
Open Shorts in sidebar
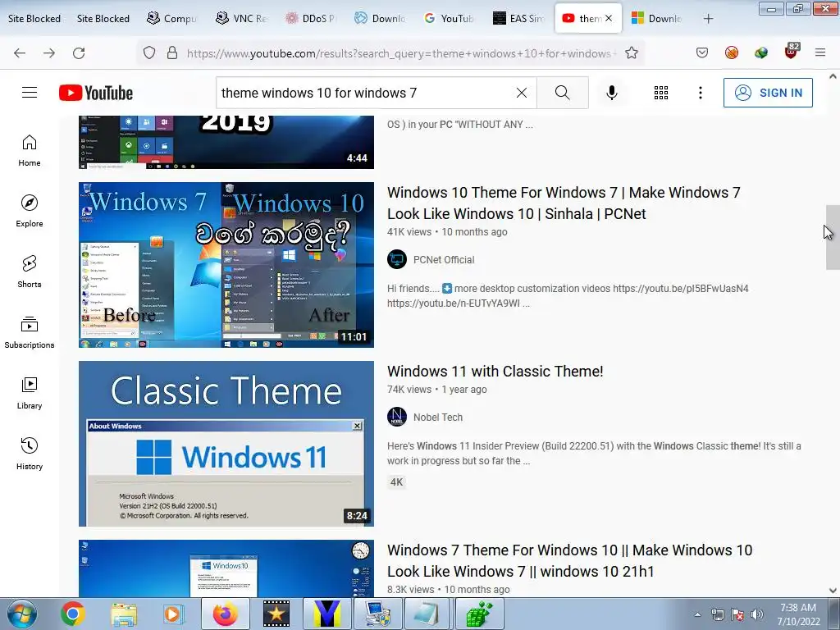pos(30,272)
